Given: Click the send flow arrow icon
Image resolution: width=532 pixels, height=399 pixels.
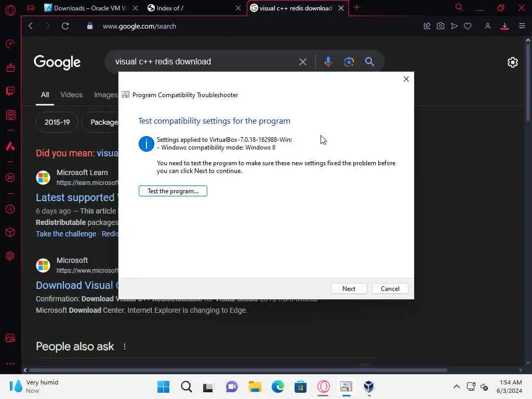Looking at the screenshot, I should pyautogui.click(x=454, y=26).
